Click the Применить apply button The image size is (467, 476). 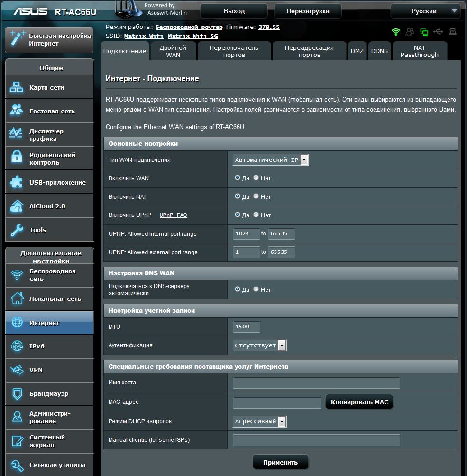[281, 462]
